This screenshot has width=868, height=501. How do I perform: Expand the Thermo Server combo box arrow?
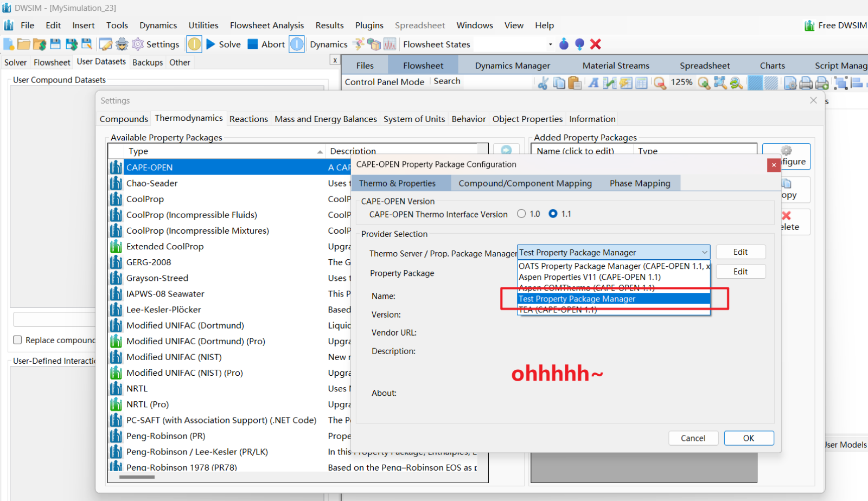tap(704, 252)
